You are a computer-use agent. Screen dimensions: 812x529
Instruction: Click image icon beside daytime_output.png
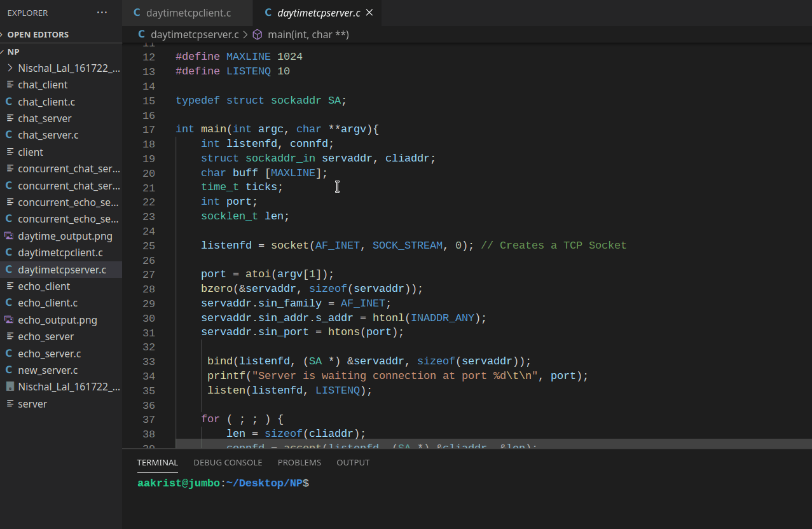tap(9, 236)
